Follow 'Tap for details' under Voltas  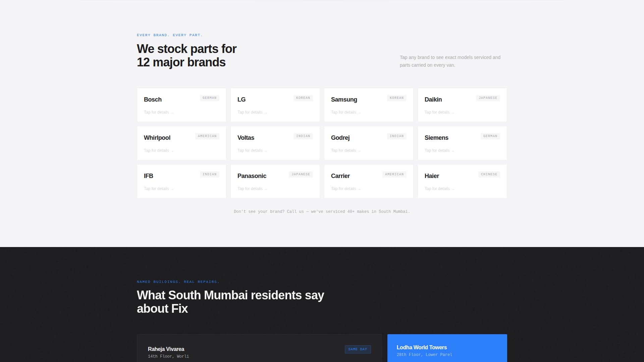pos(252,150)
